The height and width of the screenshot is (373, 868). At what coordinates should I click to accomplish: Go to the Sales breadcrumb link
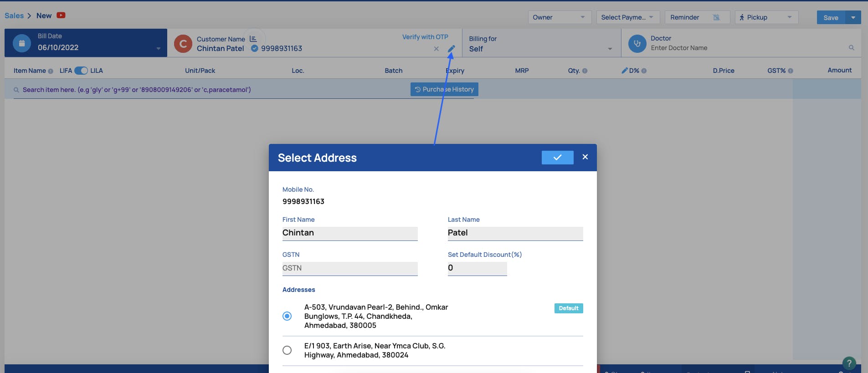(14, 15)
